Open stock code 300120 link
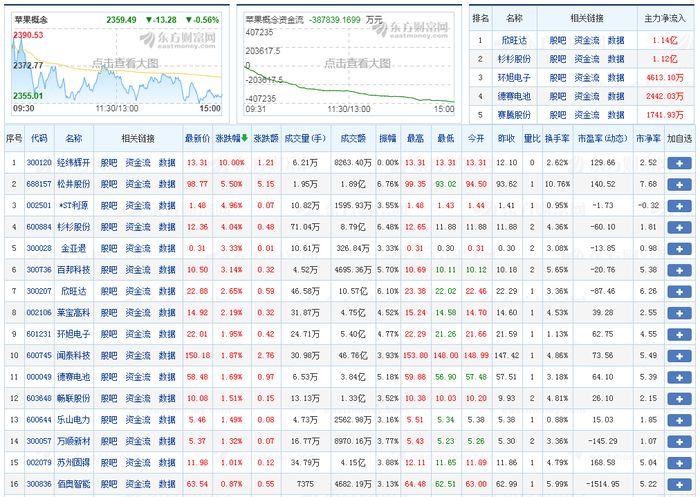Screen dimensions: 700x497 tap(39, 163)
